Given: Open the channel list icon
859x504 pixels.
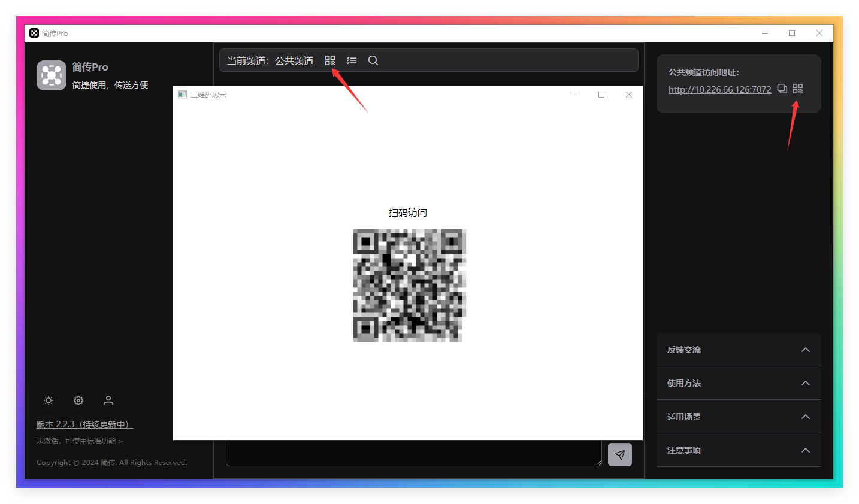Looking at the screenshot, I should click(x=352, y=60).
